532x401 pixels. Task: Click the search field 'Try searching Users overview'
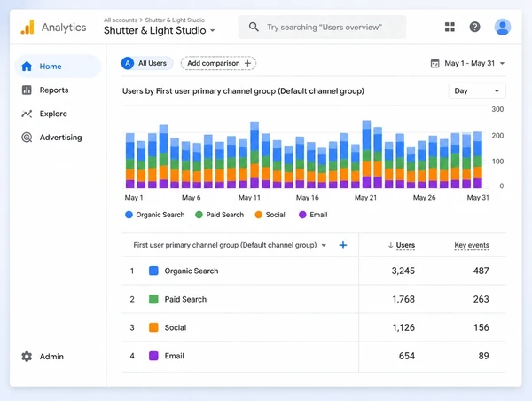pyautogui.click(x=323, y=27)
